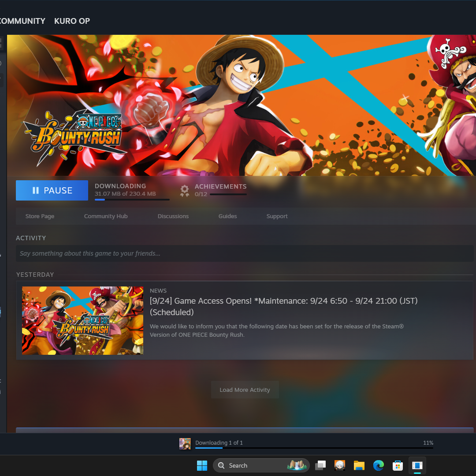Open the Store Page tab

[x=40, y=216]
